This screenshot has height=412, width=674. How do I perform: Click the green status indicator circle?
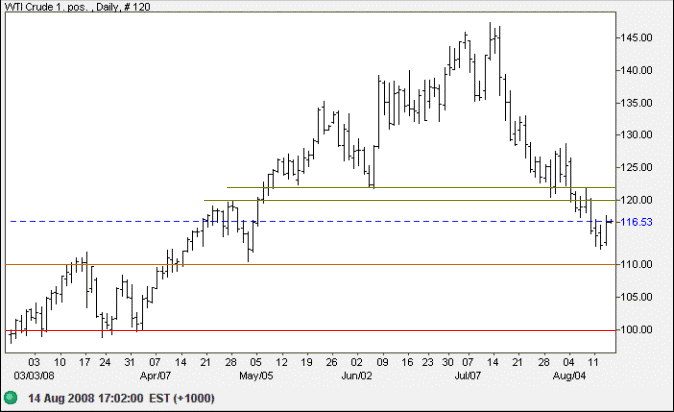pyautogui.click(x=10, y=397)
